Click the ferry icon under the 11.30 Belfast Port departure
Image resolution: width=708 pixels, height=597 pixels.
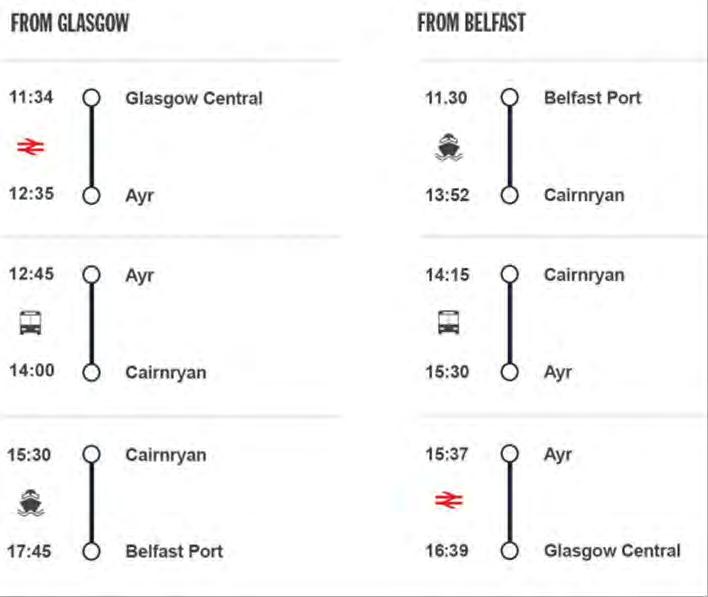point(449,147)
